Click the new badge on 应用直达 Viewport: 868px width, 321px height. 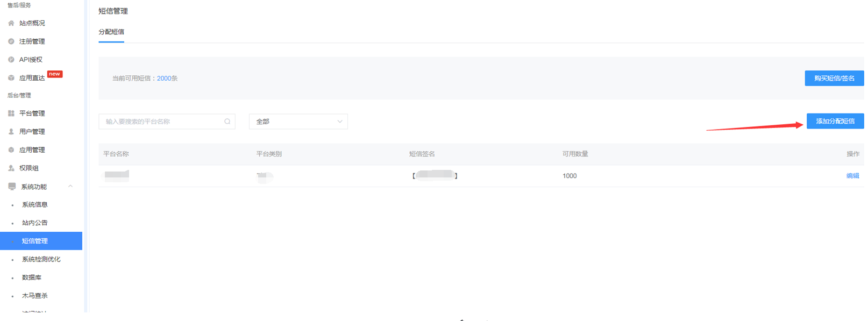pos(55,74)
